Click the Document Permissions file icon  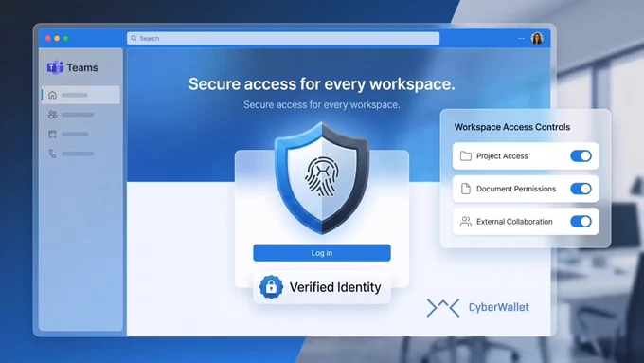pyautogui.click(x=466, y=189)
